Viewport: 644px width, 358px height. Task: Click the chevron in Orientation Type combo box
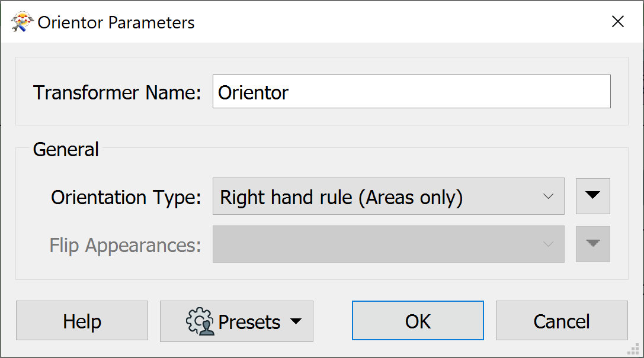point(548,196)
